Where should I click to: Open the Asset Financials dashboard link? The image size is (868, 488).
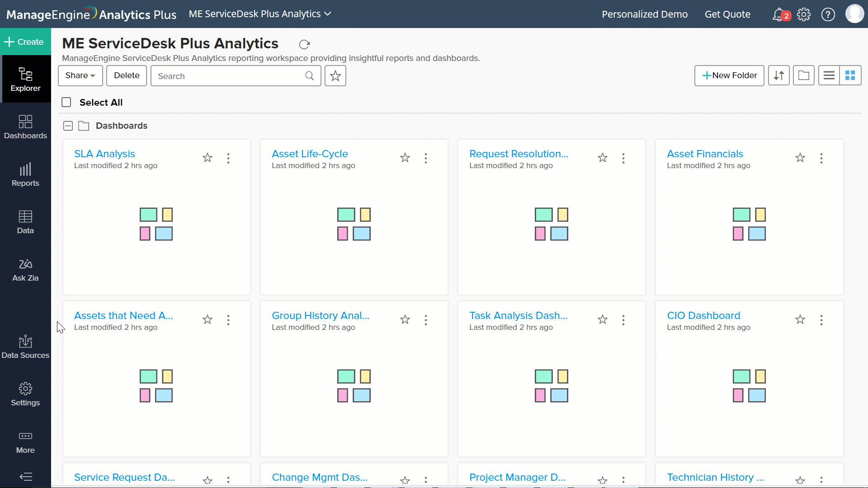tap(704, 154)
